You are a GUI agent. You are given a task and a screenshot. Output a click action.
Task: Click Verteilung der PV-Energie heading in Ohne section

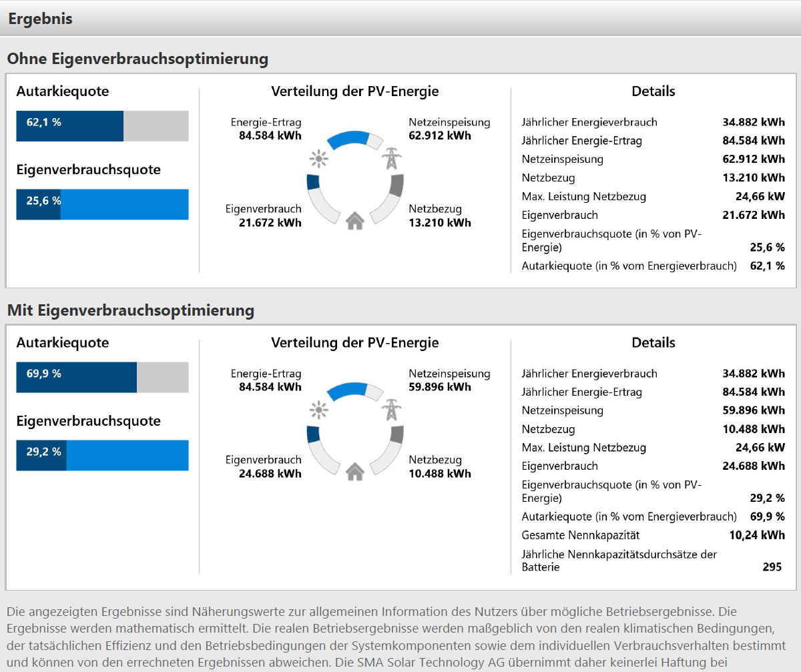pyautogui.click(x=355, y=91)
